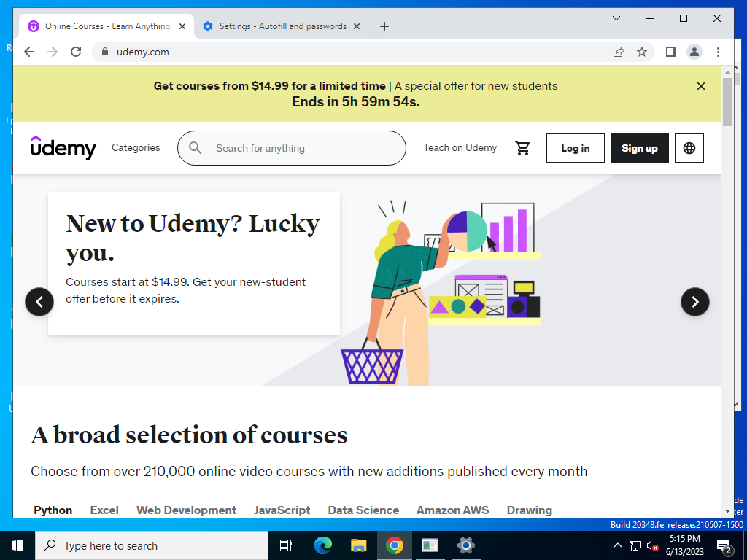Click the hero illustration of shopper
Screen dimensions: 747x560
pyautogui.click(x=441, y=292)
